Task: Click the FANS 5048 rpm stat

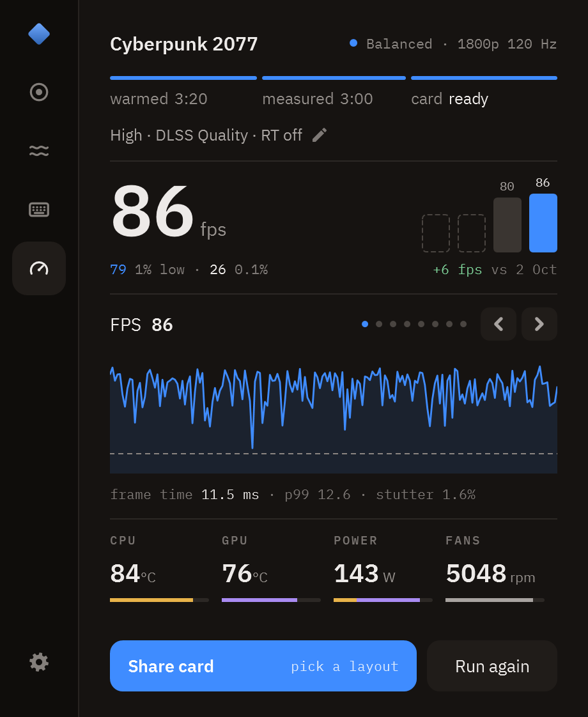Action: coord(495,568)
